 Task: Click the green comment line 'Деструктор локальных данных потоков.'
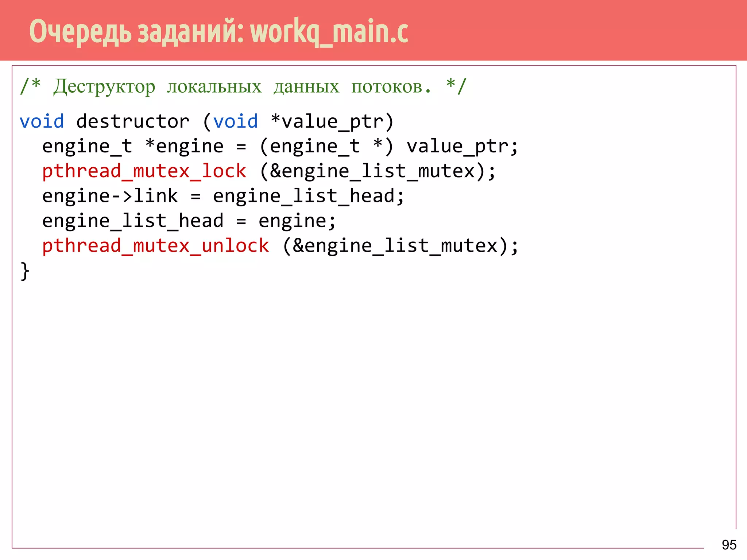pos(243,87)
